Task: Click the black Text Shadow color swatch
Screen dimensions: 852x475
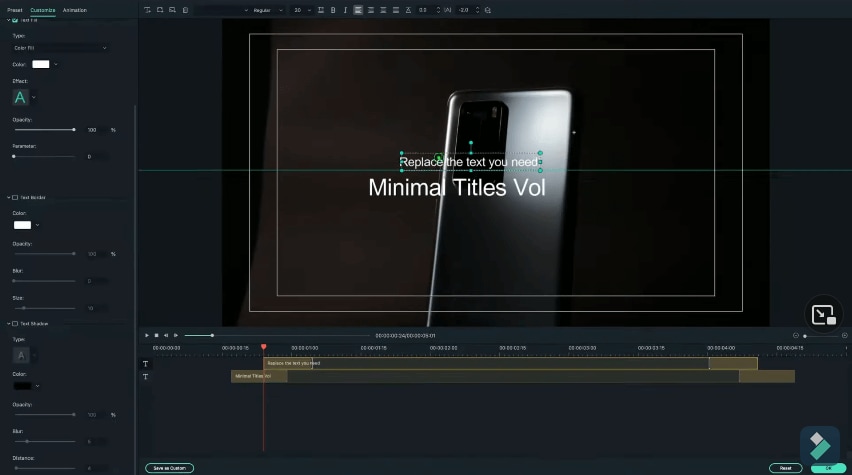Action: click(x=22, y=386)
